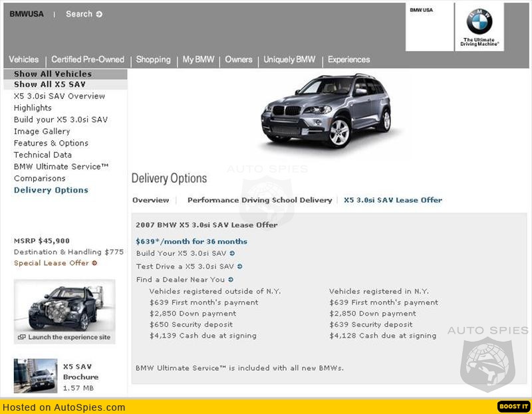Click arrow icon after Build Your X5 3.0si SAV

tap(232, 253)
